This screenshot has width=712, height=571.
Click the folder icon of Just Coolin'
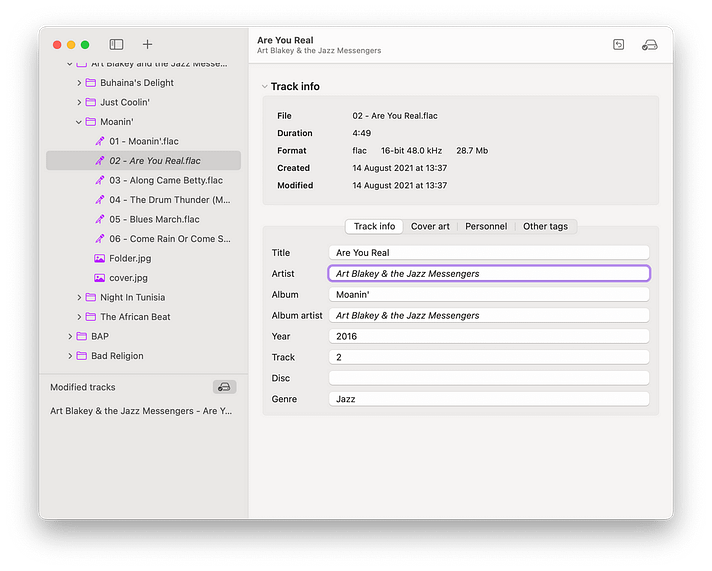(x=91, y=102)
